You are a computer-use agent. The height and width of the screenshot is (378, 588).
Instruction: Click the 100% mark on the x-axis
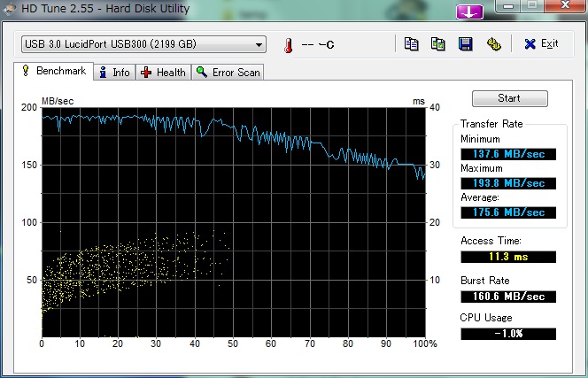(x=425, y=343)
